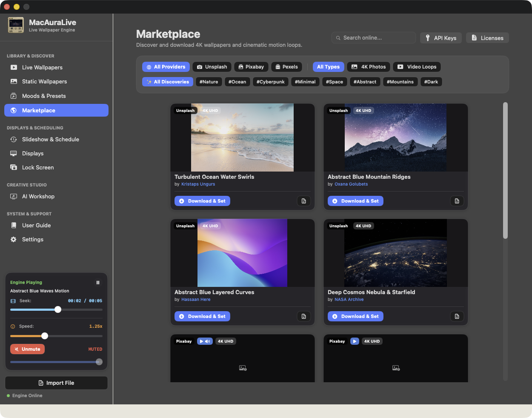
Task: Select the All Types filter
Action: point(328,67)
